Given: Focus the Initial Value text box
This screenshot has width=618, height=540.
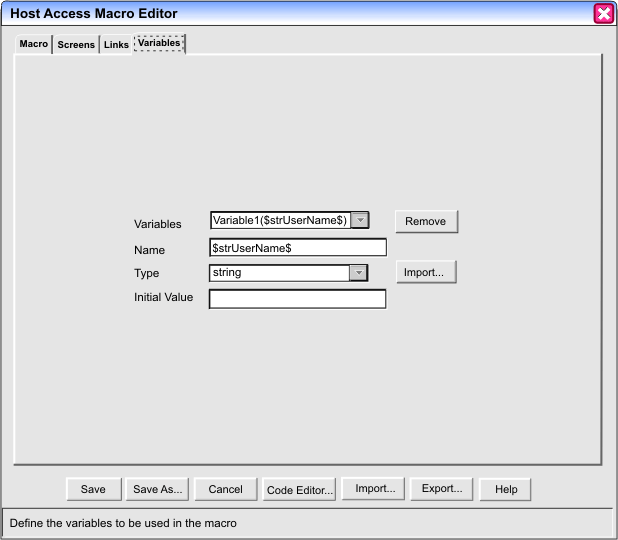Looking at the screenshot, I should (x=298, y=299).
